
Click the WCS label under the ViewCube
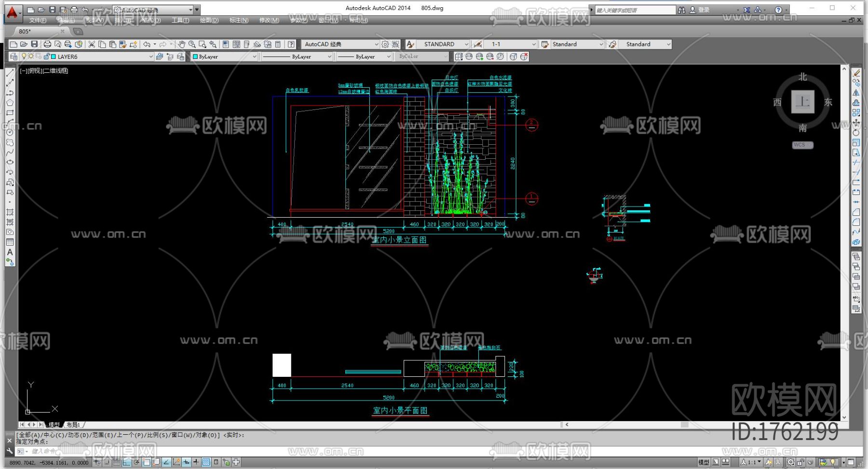(802, 145)
